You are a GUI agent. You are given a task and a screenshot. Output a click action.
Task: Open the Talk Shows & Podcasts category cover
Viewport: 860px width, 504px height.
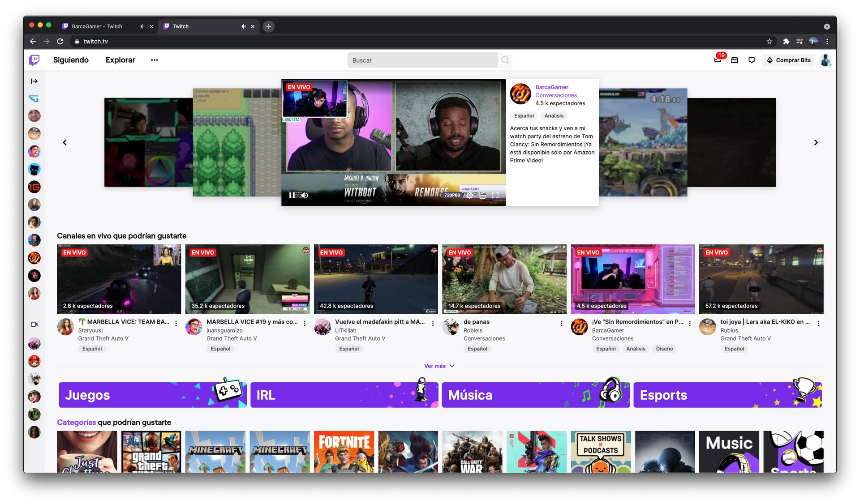[x=601, y=452]
